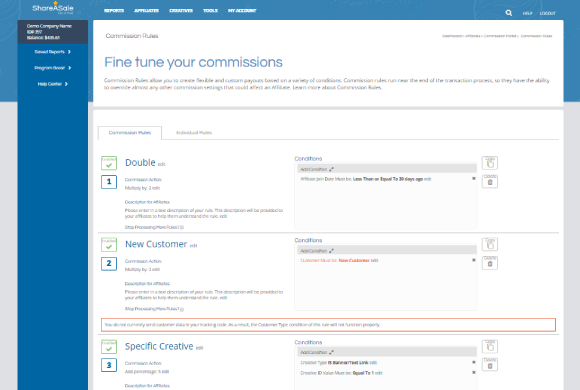Toggle Enabled checkmark for Specific Creative rule
This screenshot has width=580, height=390.
(109, 347)
